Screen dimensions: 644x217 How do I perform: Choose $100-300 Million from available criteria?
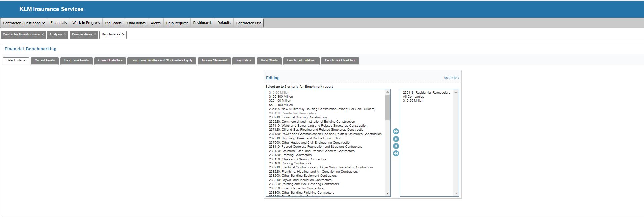(281, 97)
